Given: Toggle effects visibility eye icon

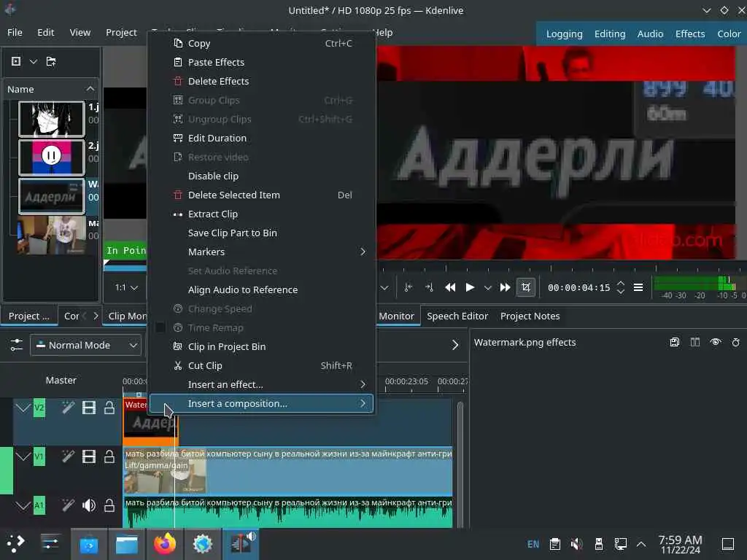Looking at the screenshot, I should 716,343.
